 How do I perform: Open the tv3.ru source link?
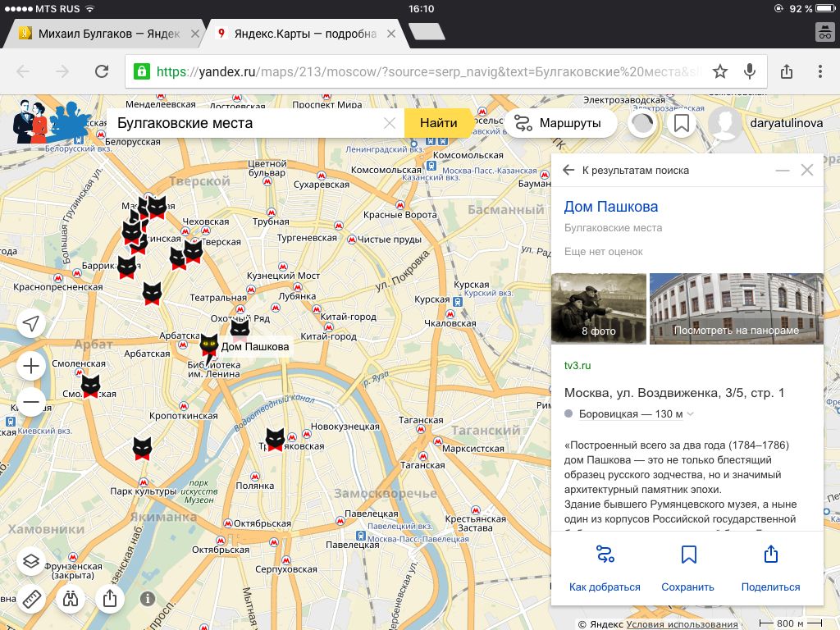pyautogui.click(x=577, y=365)
